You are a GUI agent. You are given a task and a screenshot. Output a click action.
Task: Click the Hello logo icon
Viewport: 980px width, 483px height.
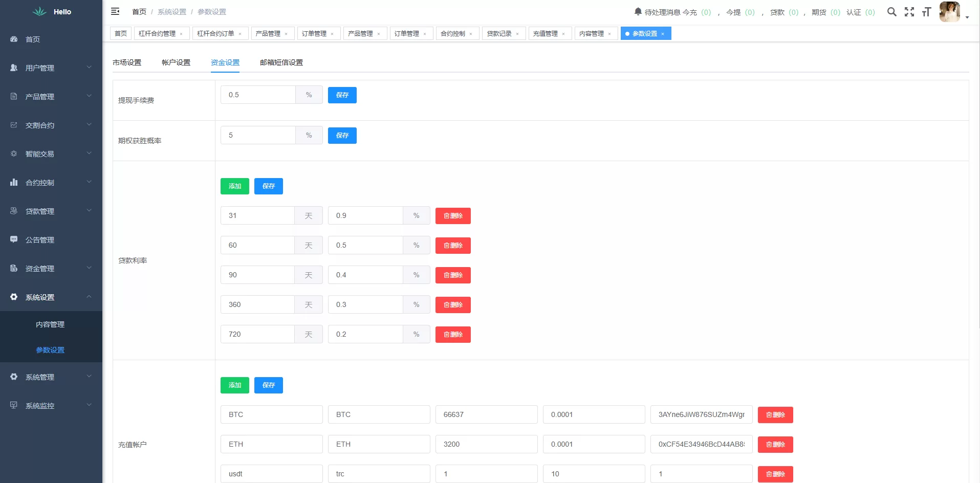(x=39, y=11)
